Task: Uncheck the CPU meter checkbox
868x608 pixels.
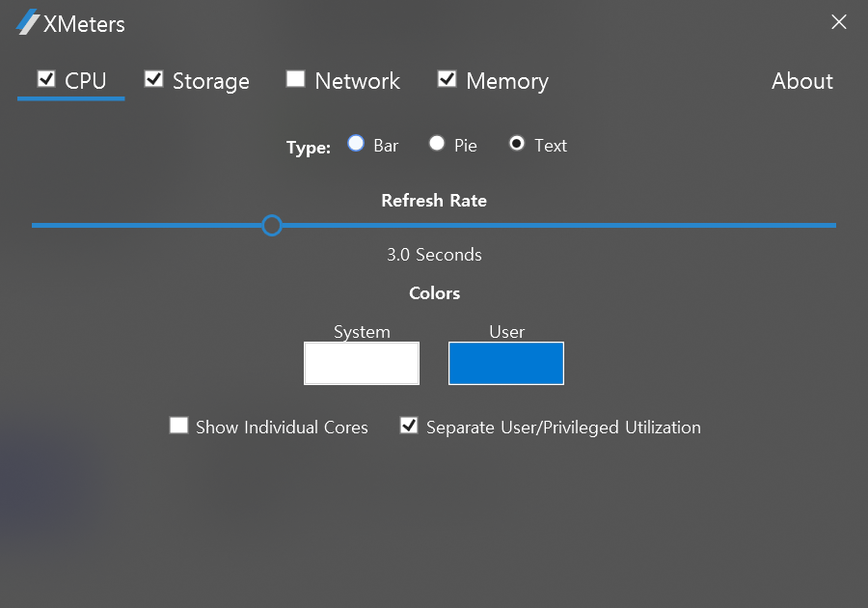Action: coord(46,79)
